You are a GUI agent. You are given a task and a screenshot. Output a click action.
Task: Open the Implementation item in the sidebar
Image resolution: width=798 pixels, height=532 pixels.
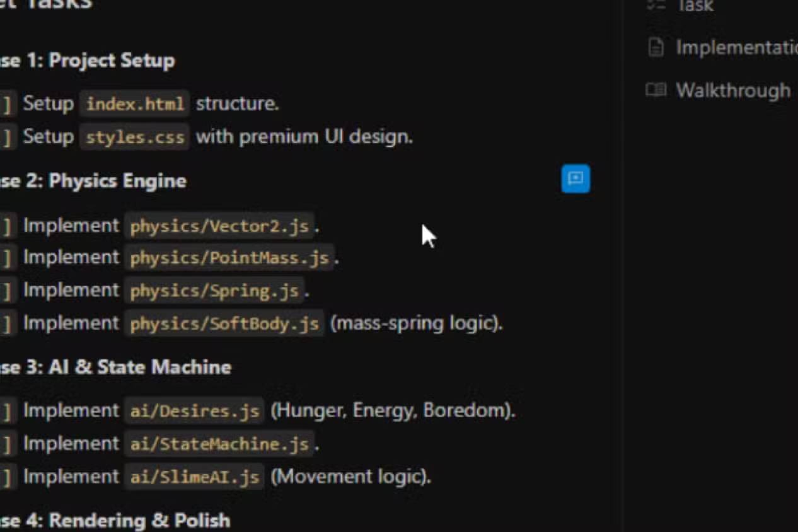coord(721,47)
